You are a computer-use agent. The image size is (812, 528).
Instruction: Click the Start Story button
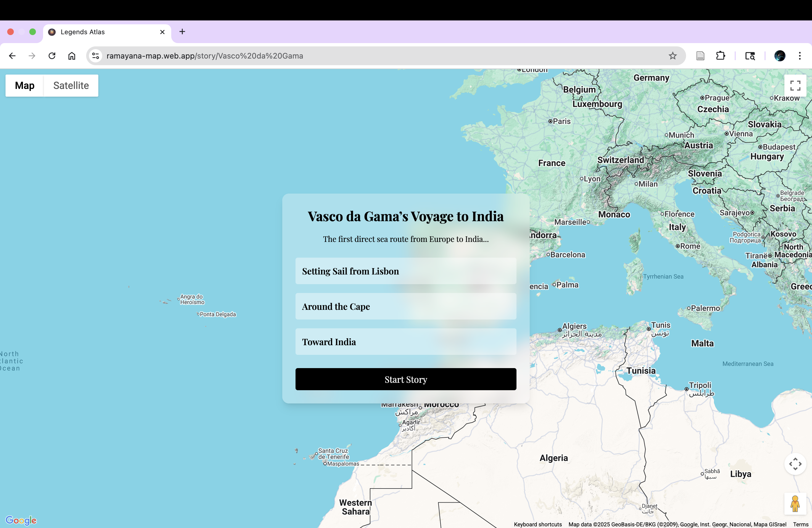[x=406, y=379]
